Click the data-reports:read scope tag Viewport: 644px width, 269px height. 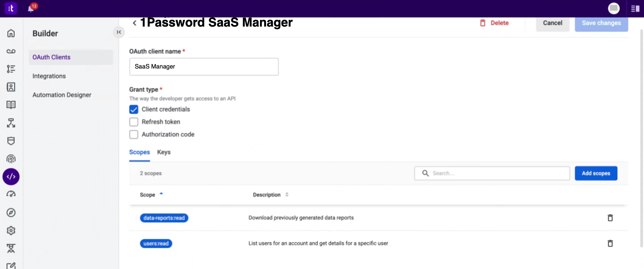pyautogui.click(x=164, y=218)
